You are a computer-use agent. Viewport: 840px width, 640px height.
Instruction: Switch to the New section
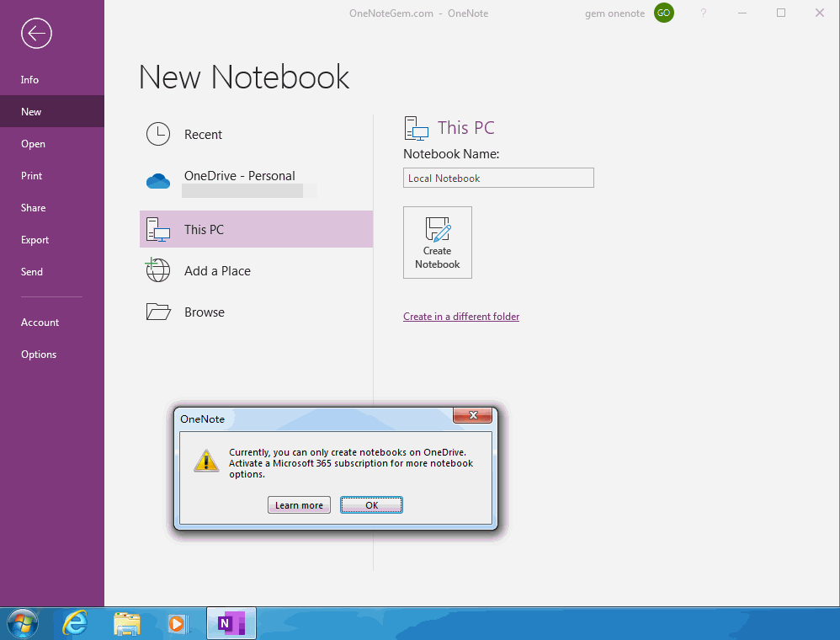point(30,110)
